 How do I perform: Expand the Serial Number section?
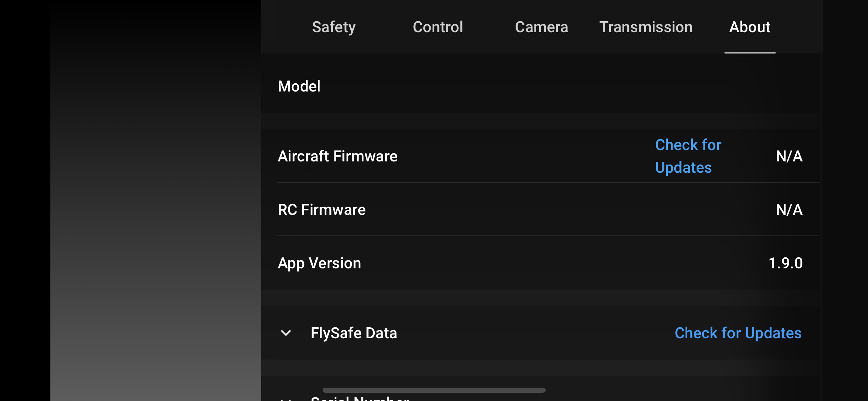[x=286, y=398]
